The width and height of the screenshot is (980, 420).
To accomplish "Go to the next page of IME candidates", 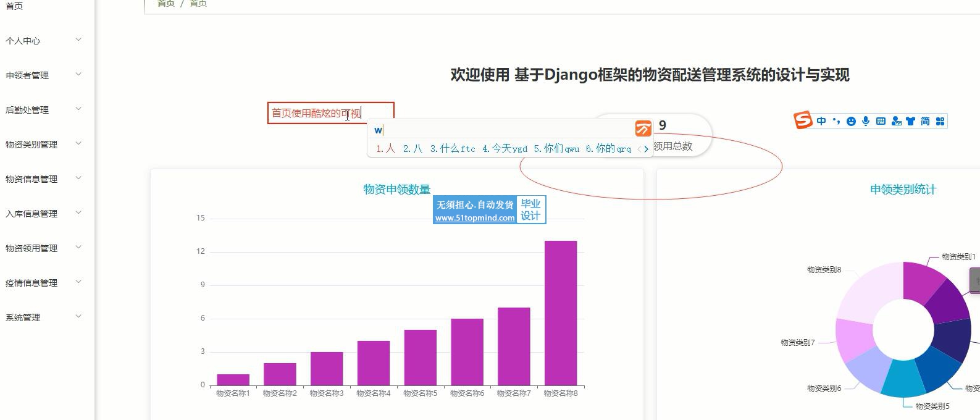I will pos(647,149).
